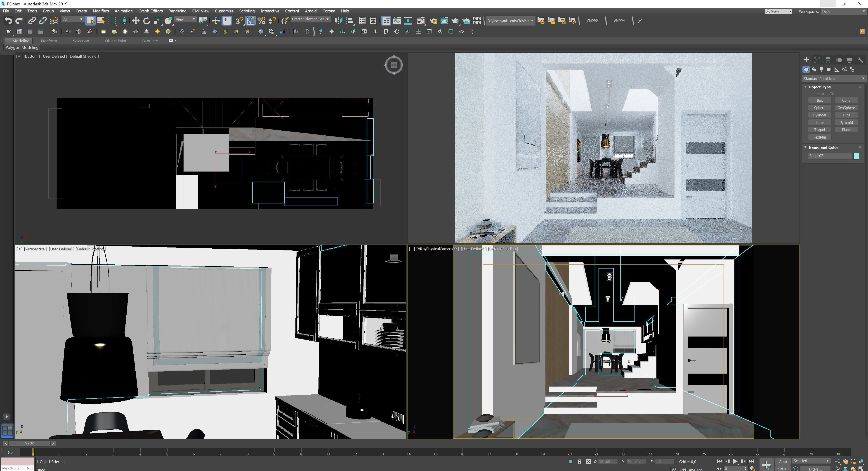Select the Move transform tool
The height and width of the screenshot is (471, 868).
click(x=135, y=21)
